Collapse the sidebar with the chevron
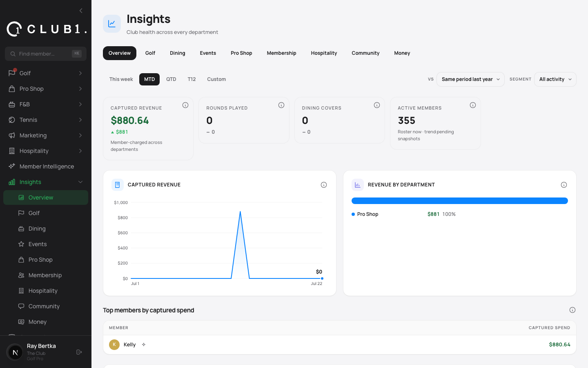 point(81,11)
